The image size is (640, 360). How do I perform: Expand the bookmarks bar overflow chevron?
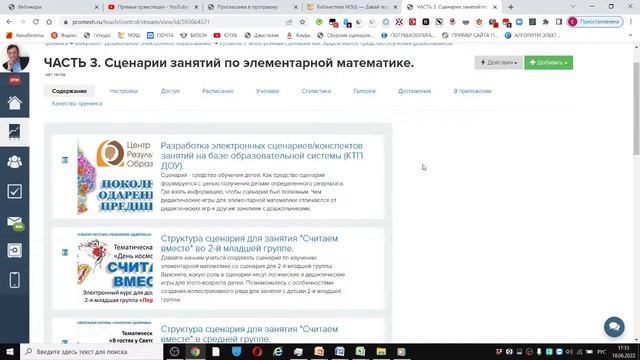click(631, 36)
